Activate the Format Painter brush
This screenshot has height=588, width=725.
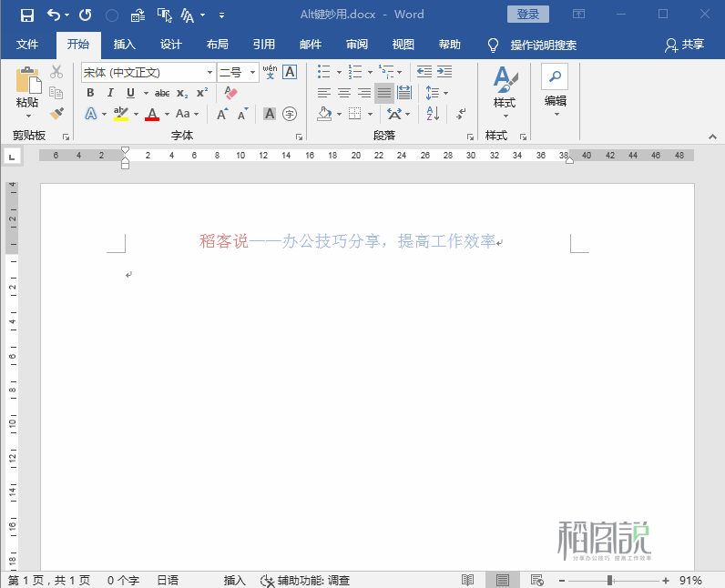(56, 113)
